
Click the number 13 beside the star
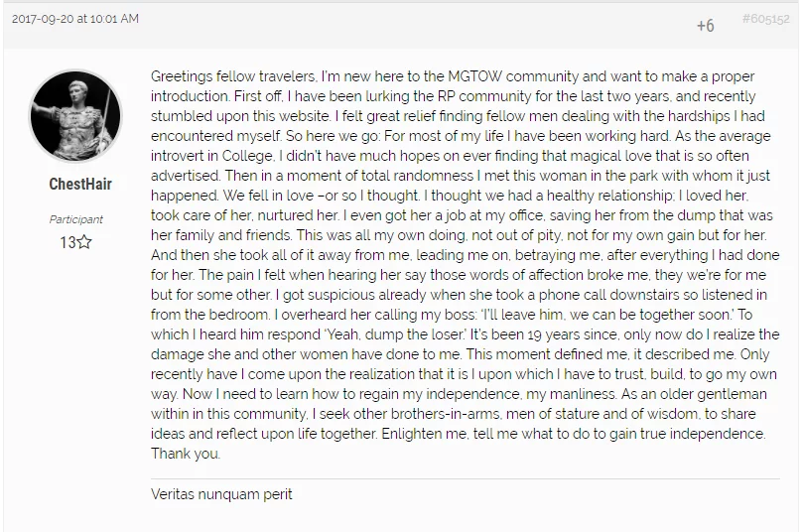(x=67, y=242)
